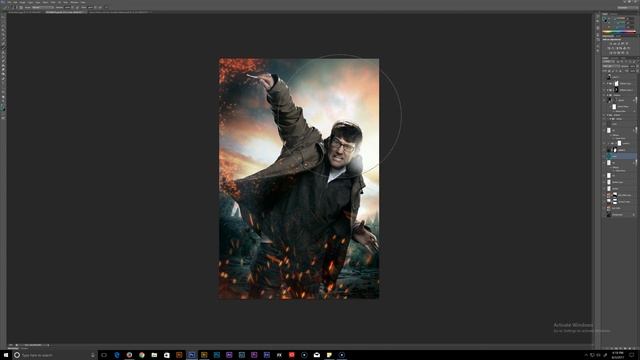
Task: Add a Vibrance adjustment layer
Action: pos(627,44)
